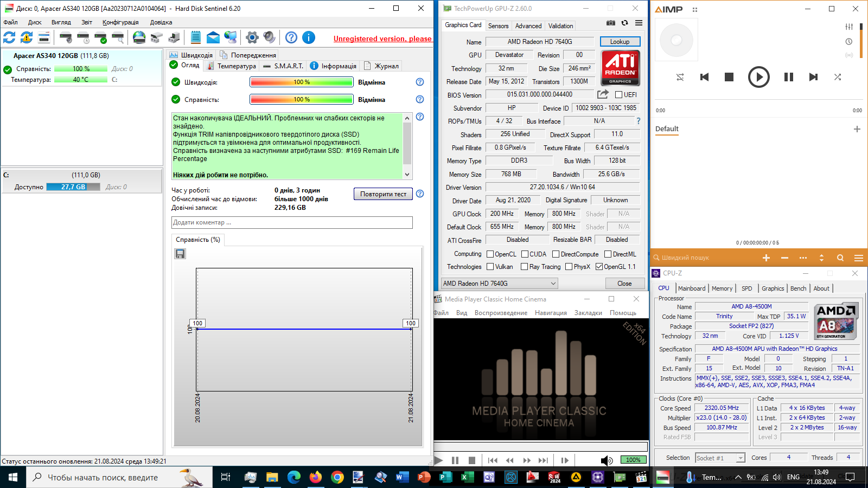Screen dimensions: 868x488
Task: Click the globe disk report icon
Action: (139, 37)
